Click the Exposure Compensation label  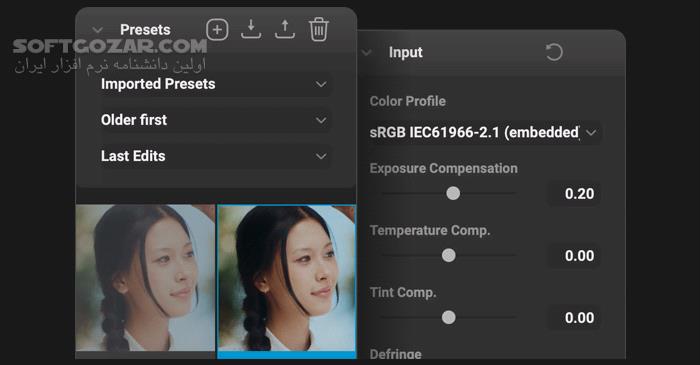coord(444,168)
